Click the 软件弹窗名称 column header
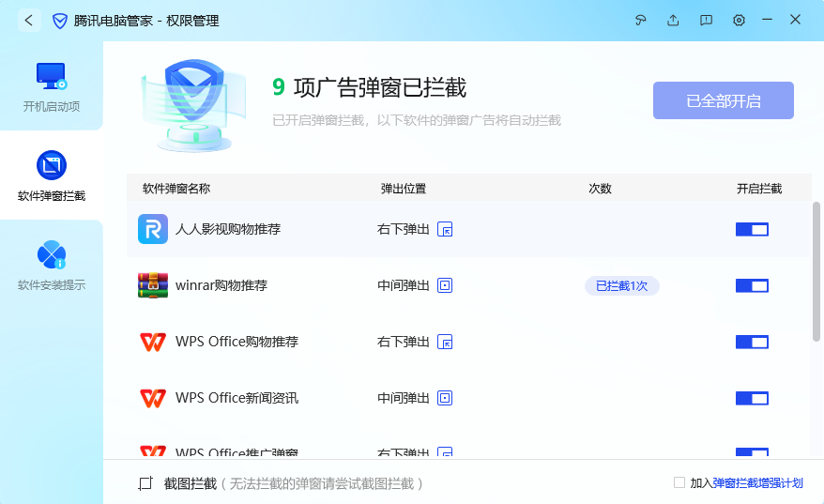824x504 pixels. pyautogui.click(x=176, y=189)
